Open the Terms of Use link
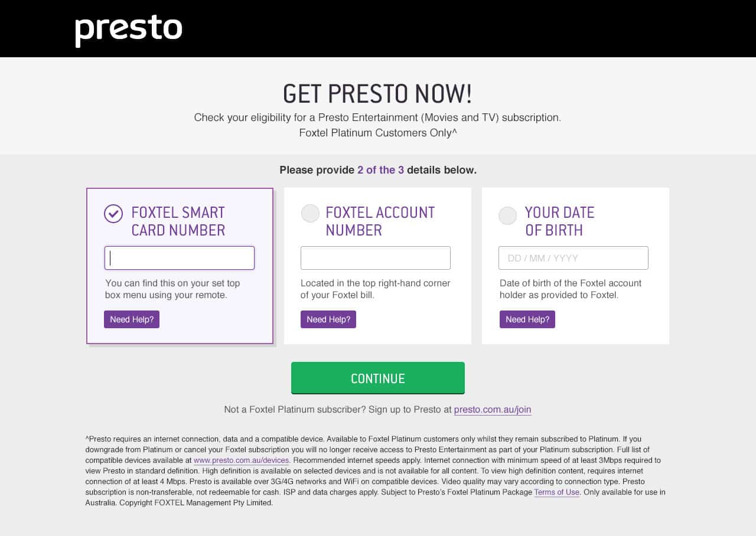This screenshot has width=756, height=536. point(557,492)
